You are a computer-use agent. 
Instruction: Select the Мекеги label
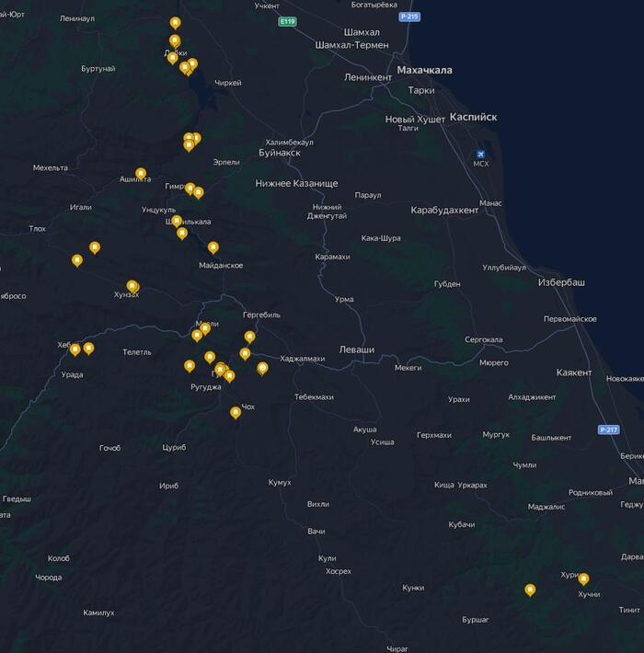tap(408, 368)
